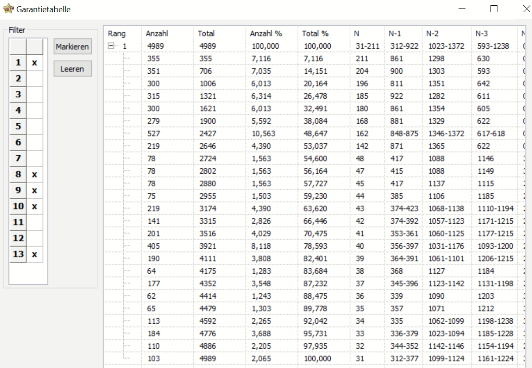The image size is (532, 368).
Task: Select filter row header 7
Action: coord(18,158)
